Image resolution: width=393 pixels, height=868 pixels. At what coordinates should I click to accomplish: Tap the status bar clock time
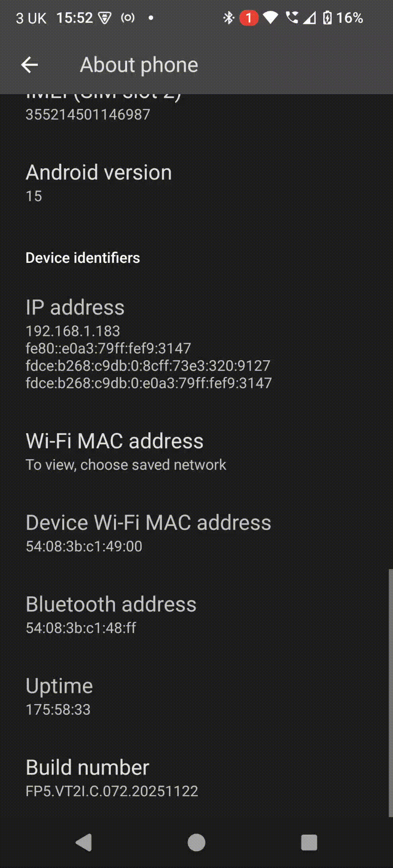click(x=75, y=18)
